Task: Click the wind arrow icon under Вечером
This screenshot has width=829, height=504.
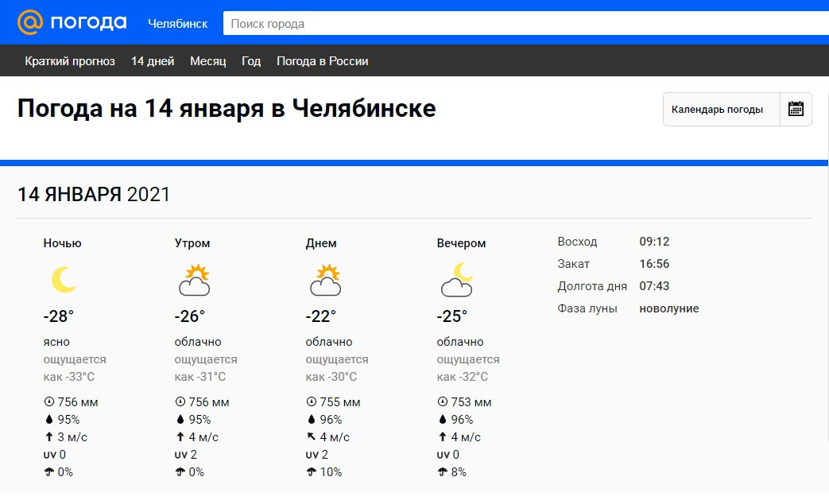Action: click(443, 437)
